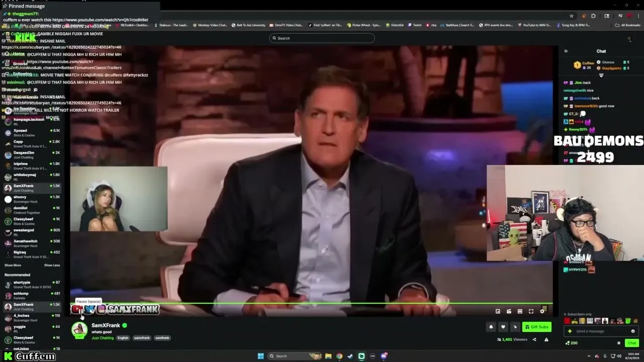Click the Windows taskbar search box
This screenshot has height=362, width=644.
click(295, 356)
